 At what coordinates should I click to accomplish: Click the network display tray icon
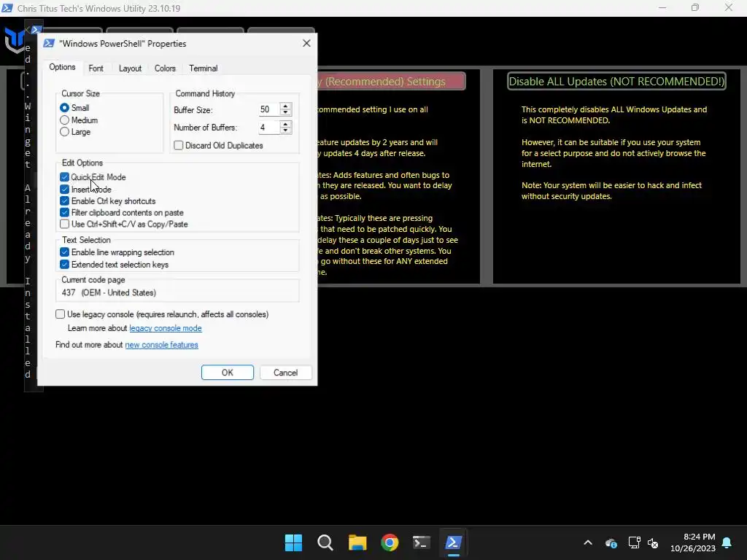[x=634, y=542]
